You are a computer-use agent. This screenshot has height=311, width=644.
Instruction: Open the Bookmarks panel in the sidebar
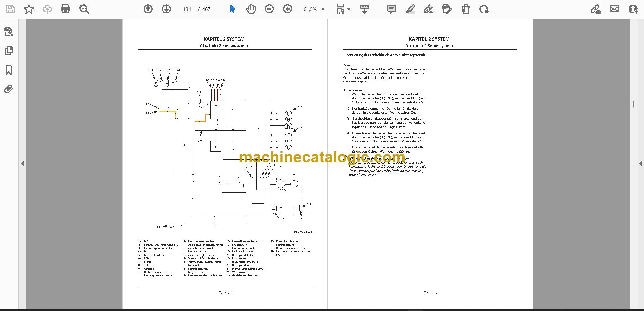click(x=9, y=70)
